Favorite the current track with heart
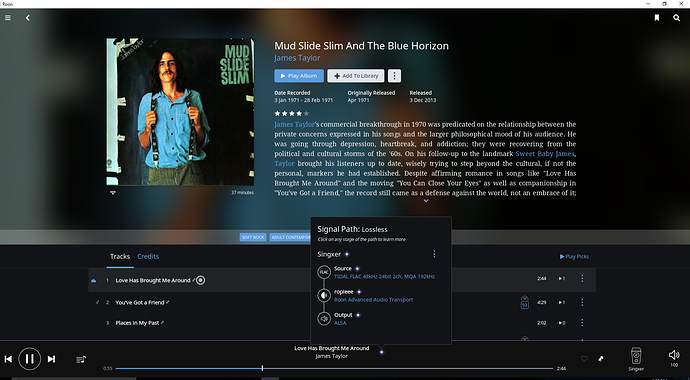This screenshot has height=380, width=690. 584,359
